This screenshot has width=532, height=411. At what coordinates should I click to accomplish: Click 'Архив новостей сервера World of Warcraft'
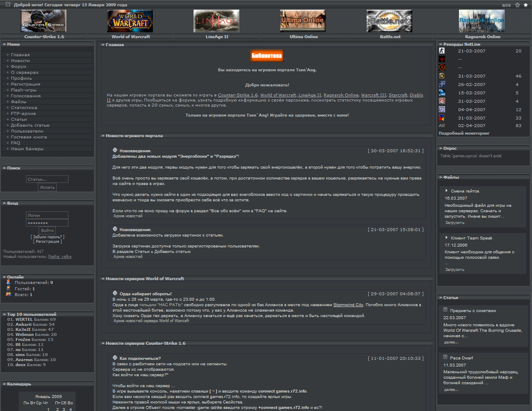pos(151,321)
